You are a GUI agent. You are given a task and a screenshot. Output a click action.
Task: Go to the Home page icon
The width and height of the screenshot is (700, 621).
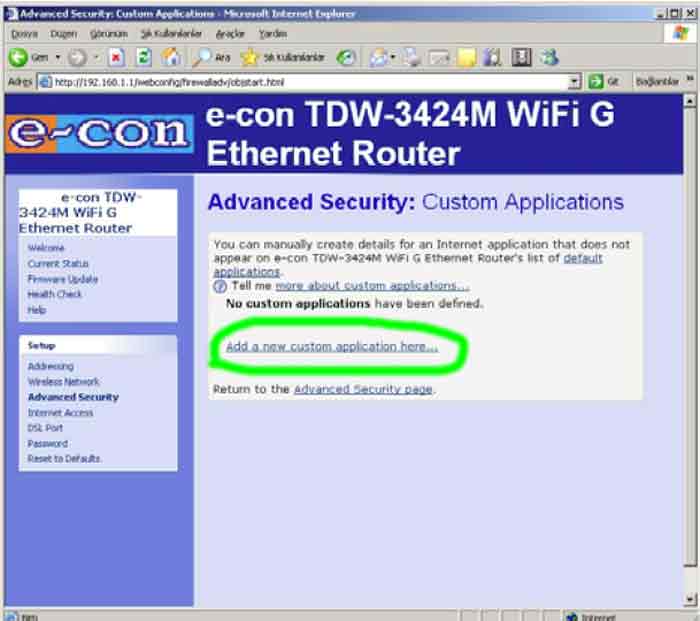point(171,57)
